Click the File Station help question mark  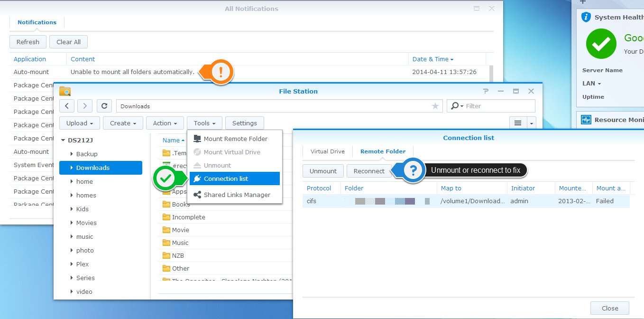[486, 91]
